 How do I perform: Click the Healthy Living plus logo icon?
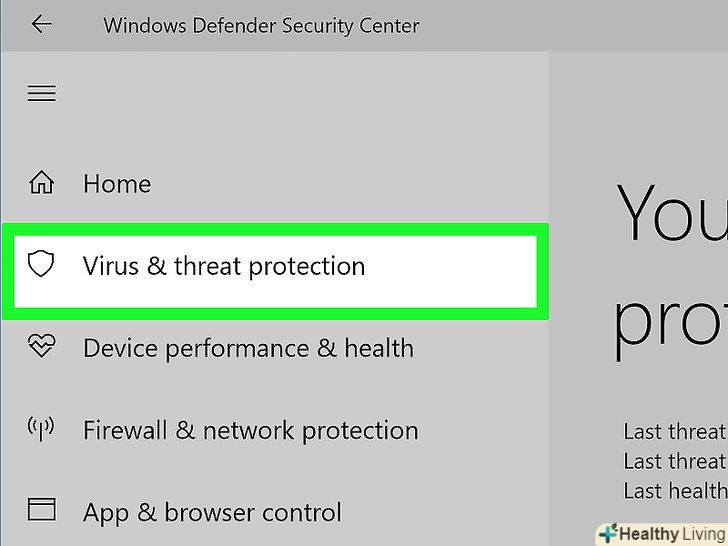click(607, 532)
